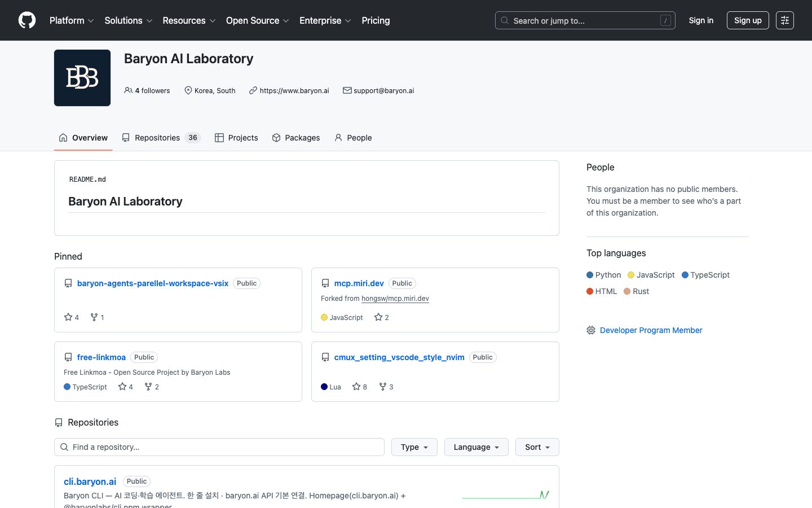Screen dimensions: 812x508
Task: Click the slash shortcut key hint in search
Action: (x=665, y=20)
